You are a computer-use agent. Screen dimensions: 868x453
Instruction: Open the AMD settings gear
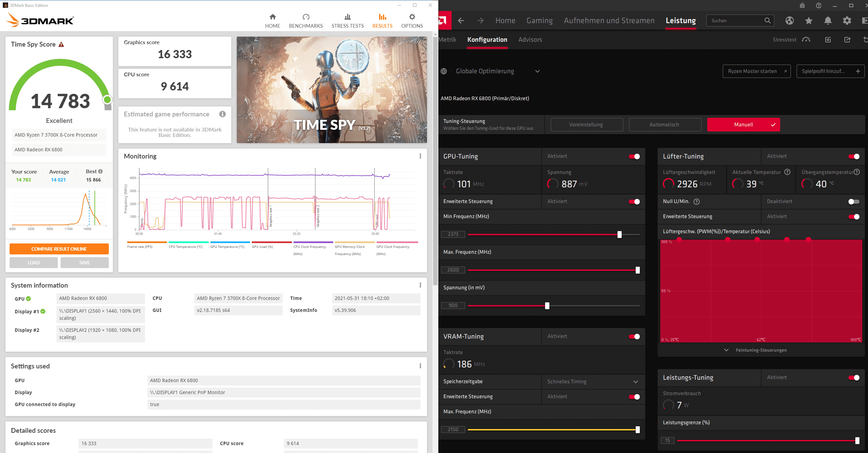[847, 21]
